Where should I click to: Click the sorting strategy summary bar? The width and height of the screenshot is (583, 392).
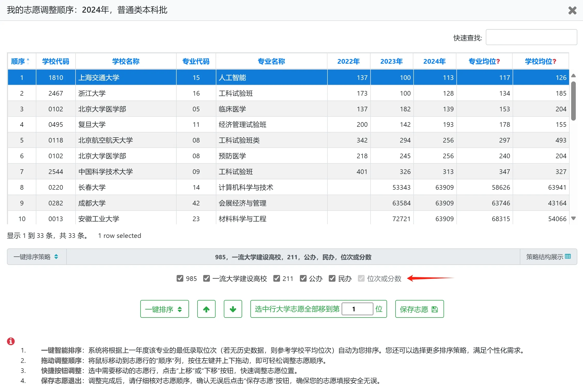[x=293, y=257]
